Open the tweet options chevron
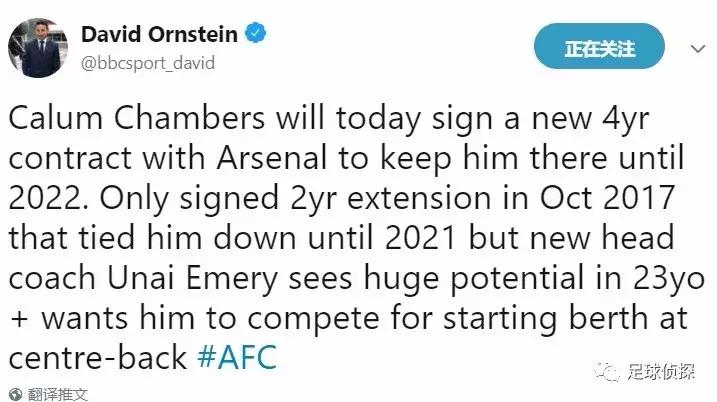This screenshot has width=717, height=402. [x=697, y=47]
